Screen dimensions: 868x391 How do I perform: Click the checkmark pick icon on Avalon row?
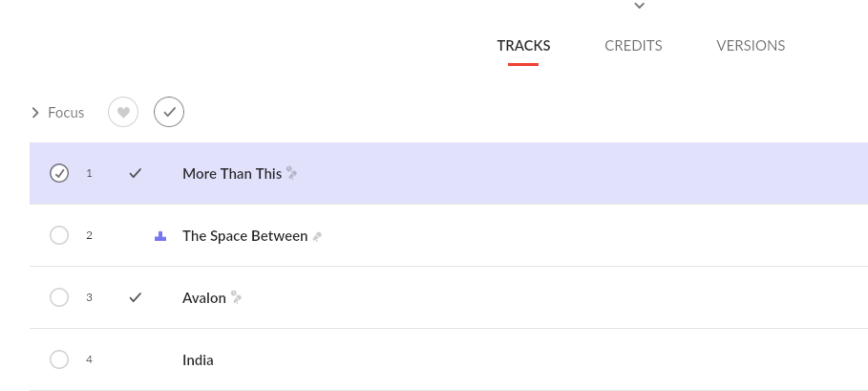click(x=136, y=297)
